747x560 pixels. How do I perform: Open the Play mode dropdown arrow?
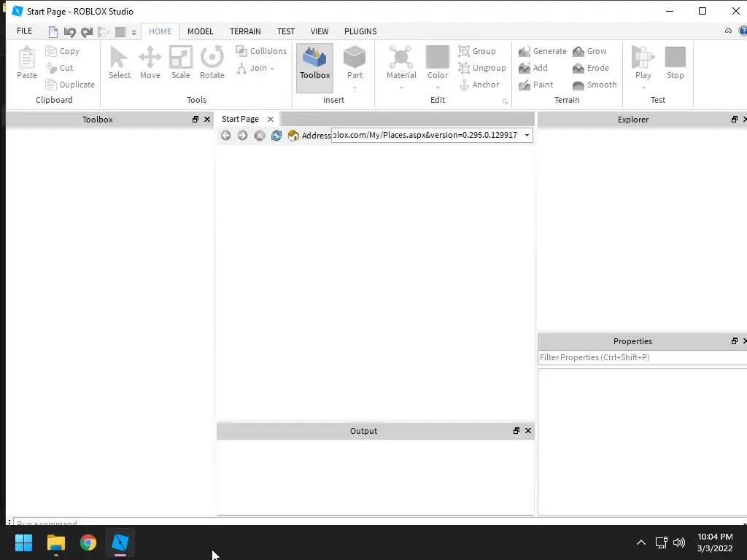click(643, 87)
